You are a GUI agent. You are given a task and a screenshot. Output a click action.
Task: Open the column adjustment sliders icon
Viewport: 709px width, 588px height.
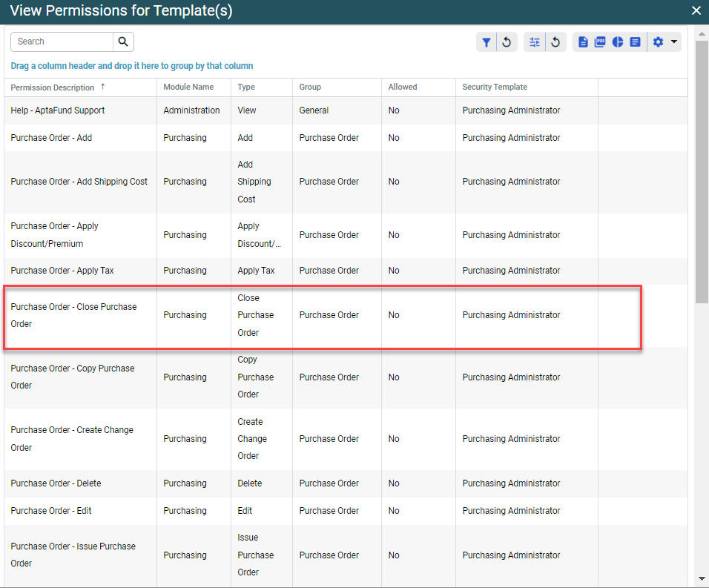534,42
